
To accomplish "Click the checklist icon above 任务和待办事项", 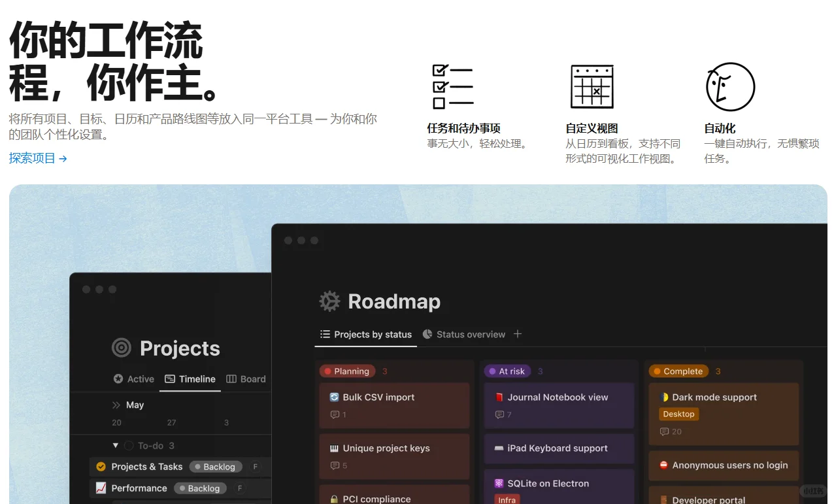I will pyautogui.click(x=452, y=86).
